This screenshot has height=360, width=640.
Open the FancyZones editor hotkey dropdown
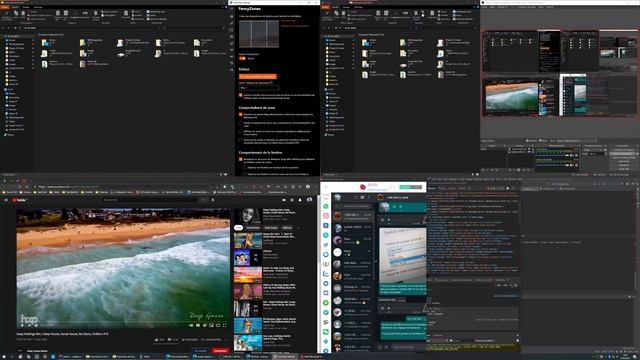[259, 87]
